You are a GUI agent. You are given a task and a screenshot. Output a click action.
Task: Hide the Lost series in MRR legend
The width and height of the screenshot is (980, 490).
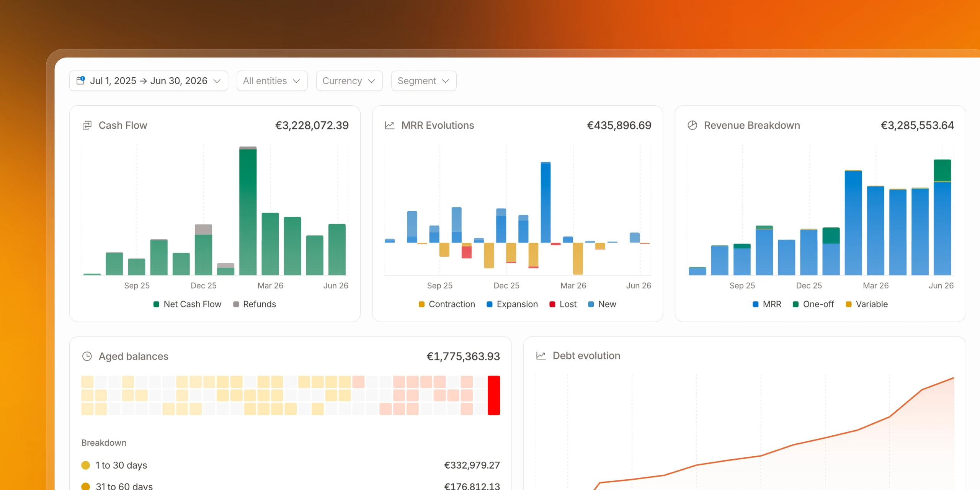click(x=563, y=304)
